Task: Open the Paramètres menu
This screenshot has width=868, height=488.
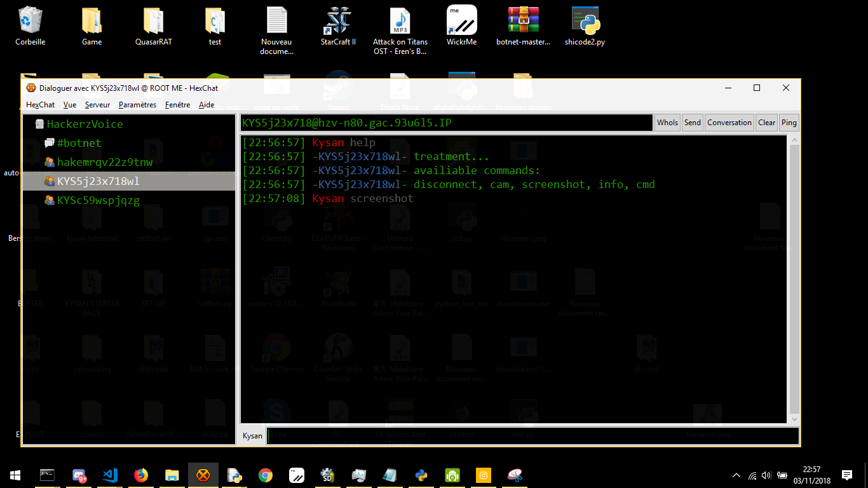Action: tap(137, 105)
